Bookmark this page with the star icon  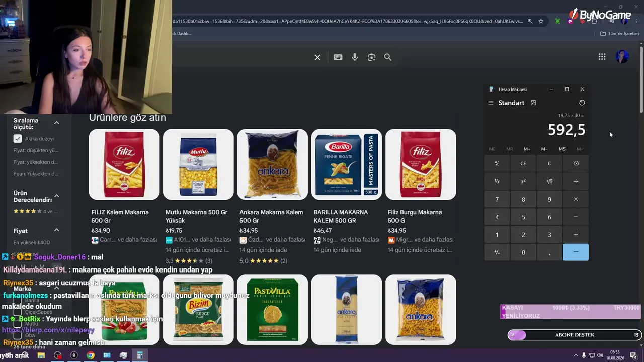pyautogui.click(x=541, y=21)
